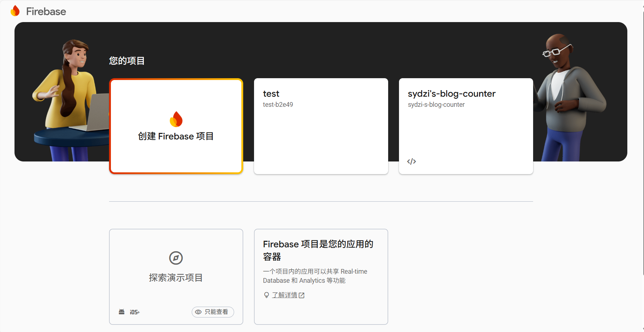
Task: Click the web app code icon
Action: [411, 161]
